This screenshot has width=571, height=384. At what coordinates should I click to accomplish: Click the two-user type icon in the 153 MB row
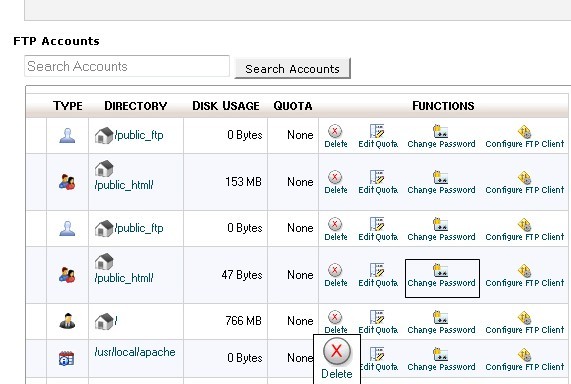[x=67, y=182]
